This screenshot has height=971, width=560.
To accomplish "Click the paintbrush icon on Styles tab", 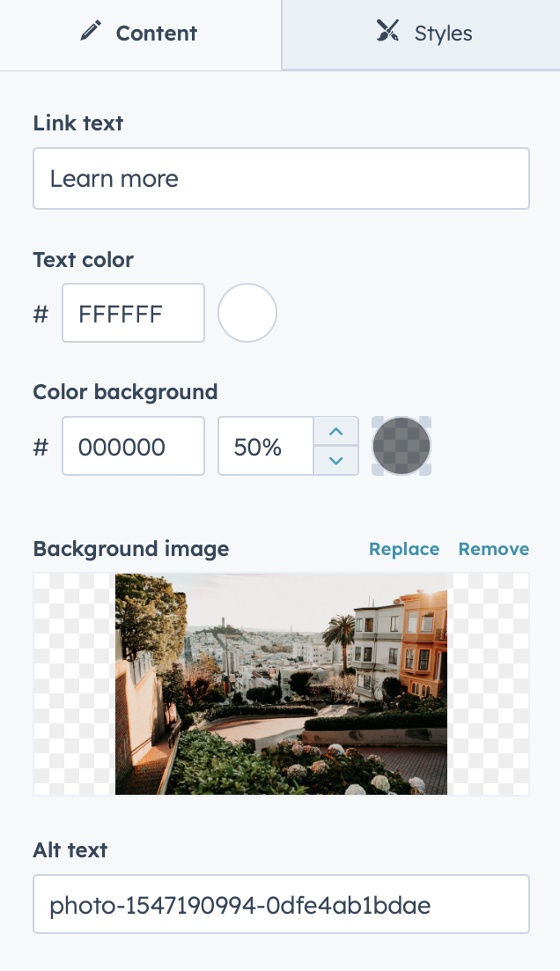I will pyautogui.click(x=388, y=30).
